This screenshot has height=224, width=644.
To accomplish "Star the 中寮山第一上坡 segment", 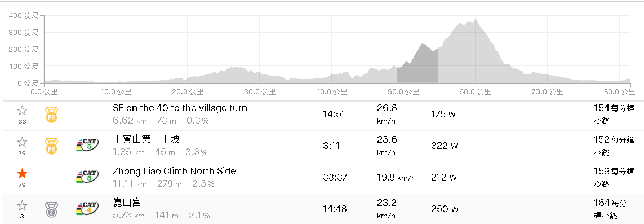I will (22, 142).
